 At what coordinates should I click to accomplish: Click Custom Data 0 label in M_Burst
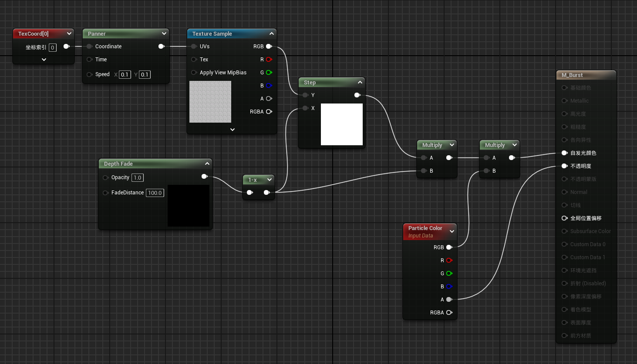588,244
